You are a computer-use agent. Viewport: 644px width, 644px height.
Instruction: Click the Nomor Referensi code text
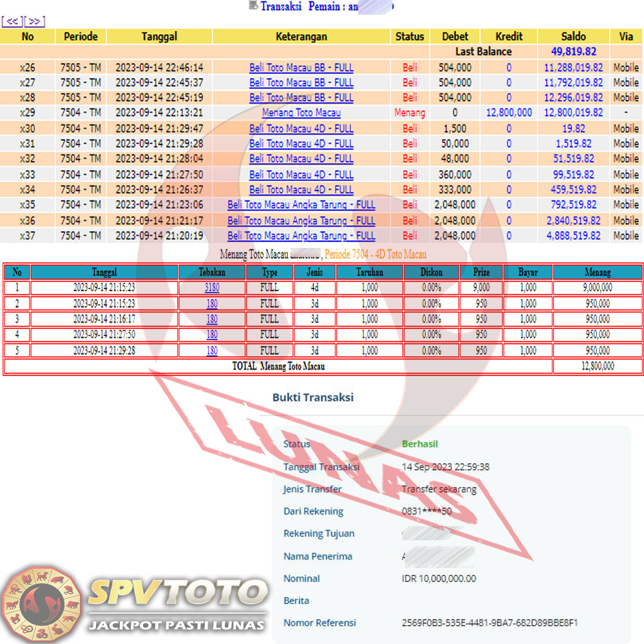point(489,623)
